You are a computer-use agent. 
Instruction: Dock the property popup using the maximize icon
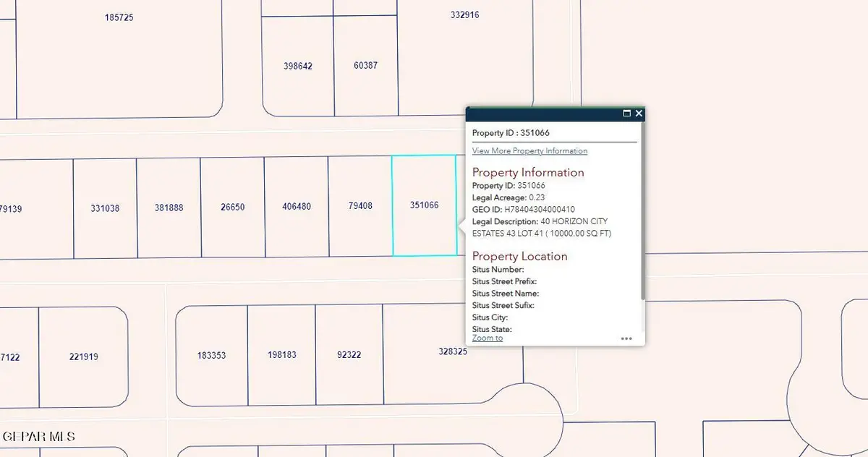(x=626, y=114)
